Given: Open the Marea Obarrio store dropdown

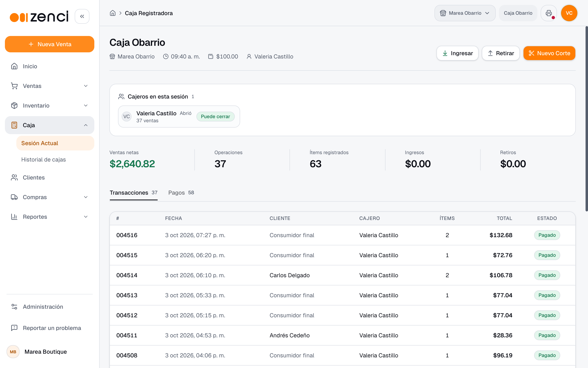Looking at the screenshot, I should [x=465, y=13].
